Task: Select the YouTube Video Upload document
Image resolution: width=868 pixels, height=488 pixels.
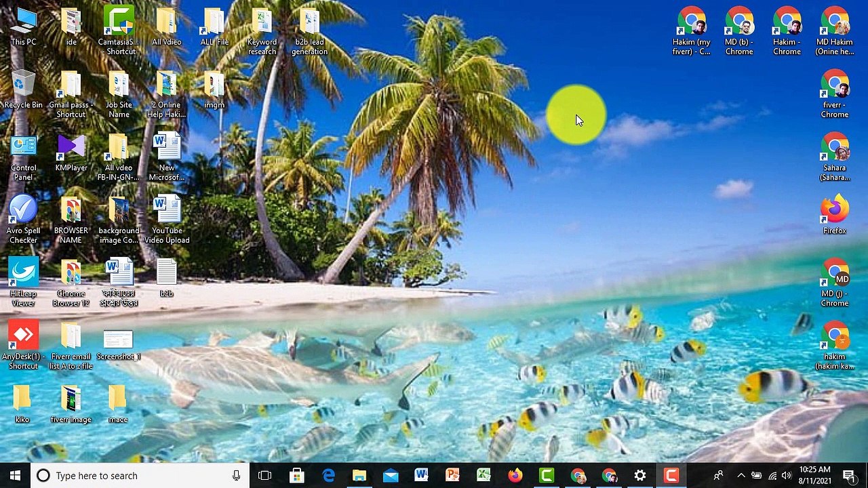Action: point(167,221)
